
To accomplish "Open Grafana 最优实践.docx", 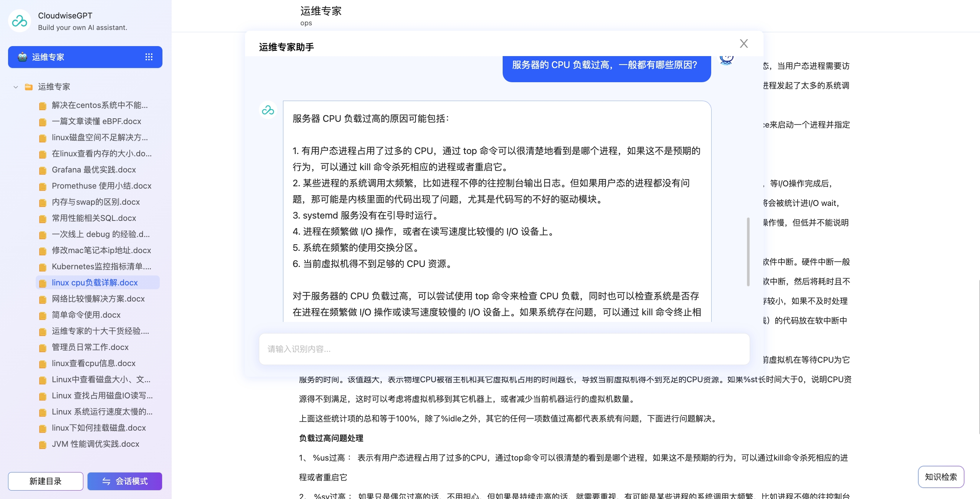I will pos(94,170).
